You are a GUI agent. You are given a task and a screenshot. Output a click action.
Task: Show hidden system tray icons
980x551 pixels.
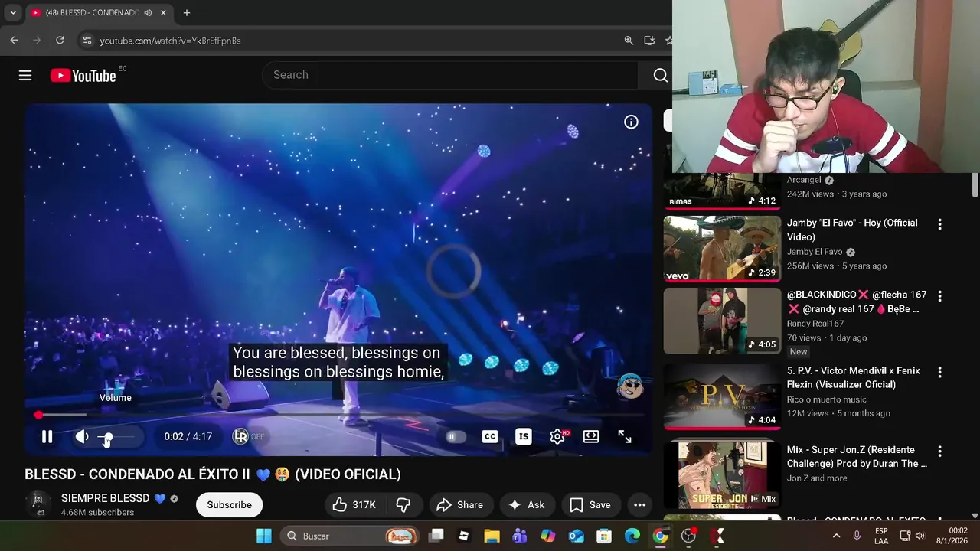point(836,536)
